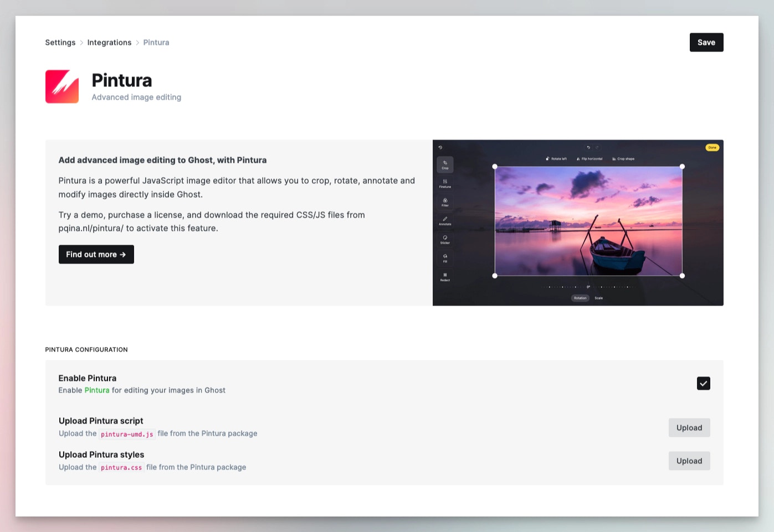Select the Crop tool in editor preview
This screenshot has width=774, height=532.
[445, 165]
